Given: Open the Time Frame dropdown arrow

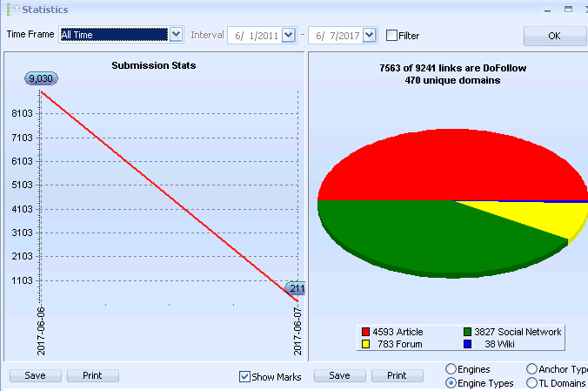Looking at the screenshot, I should click(x=177, y=35).
